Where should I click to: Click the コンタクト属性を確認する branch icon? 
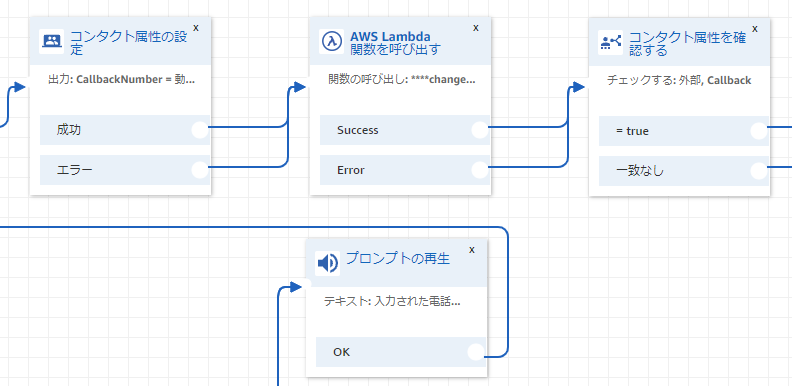click(x=611, y=42)
